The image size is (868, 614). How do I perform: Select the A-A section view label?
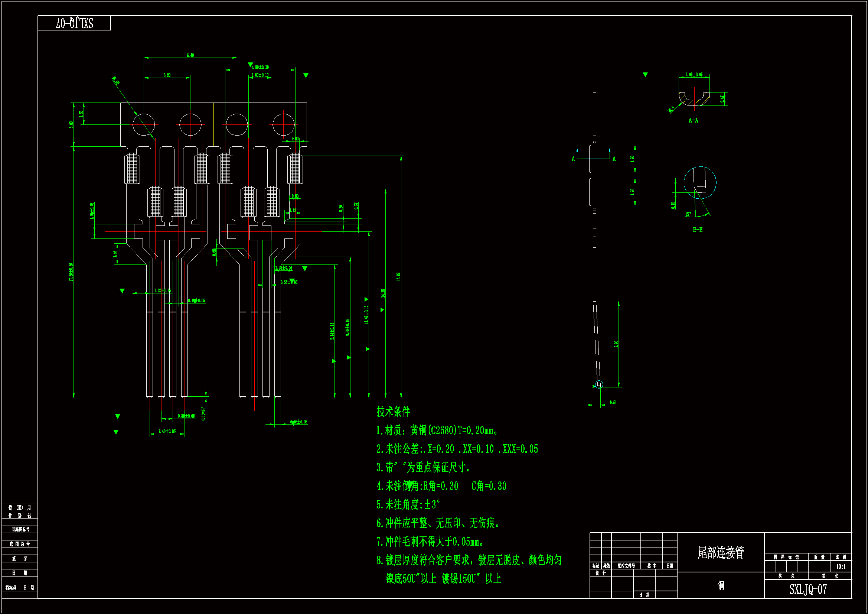[x=694, y=120]
